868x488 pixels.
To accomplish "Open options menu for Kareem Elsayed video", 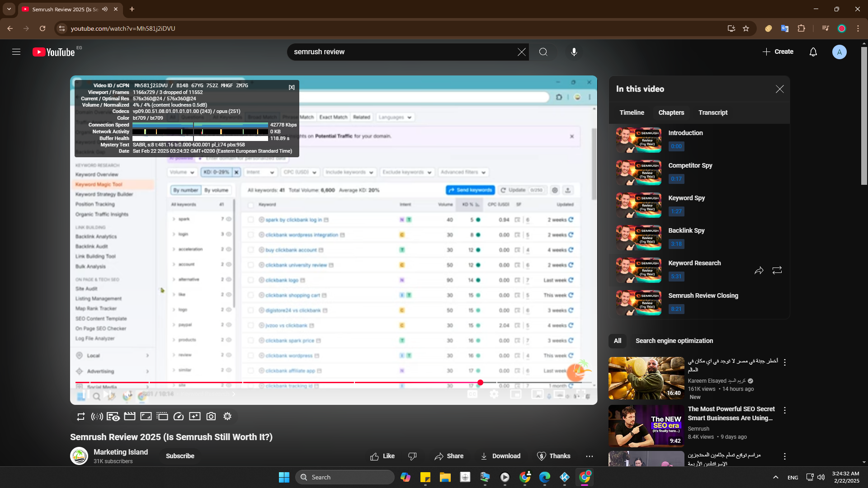I will (785, 362).
